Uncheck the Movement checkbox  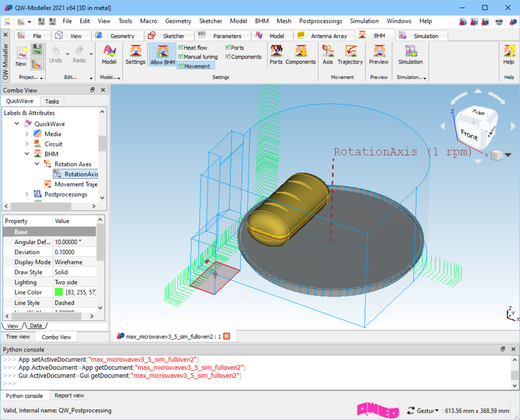click(181, 66)
